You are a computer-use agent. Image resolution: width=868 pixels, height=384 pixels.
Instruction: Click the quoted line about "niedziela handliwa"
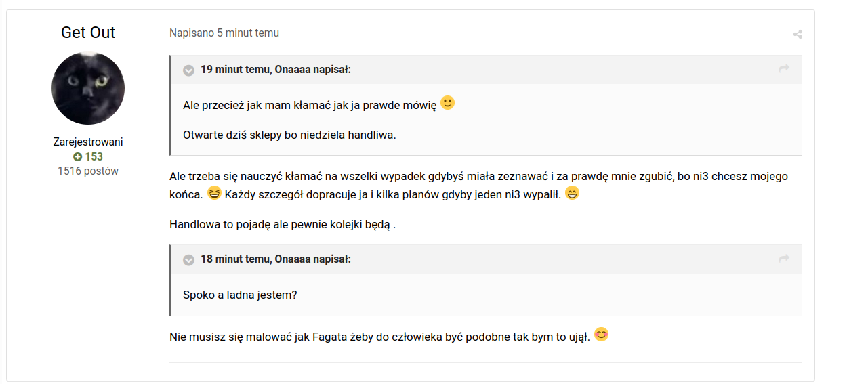coord(289,135)
